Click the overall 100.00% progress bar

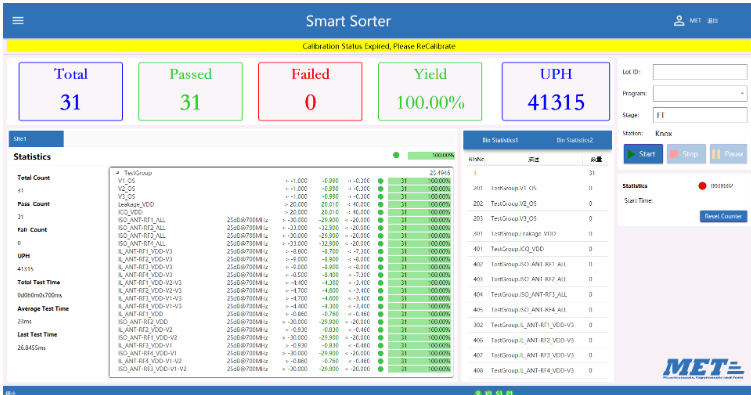431,155
